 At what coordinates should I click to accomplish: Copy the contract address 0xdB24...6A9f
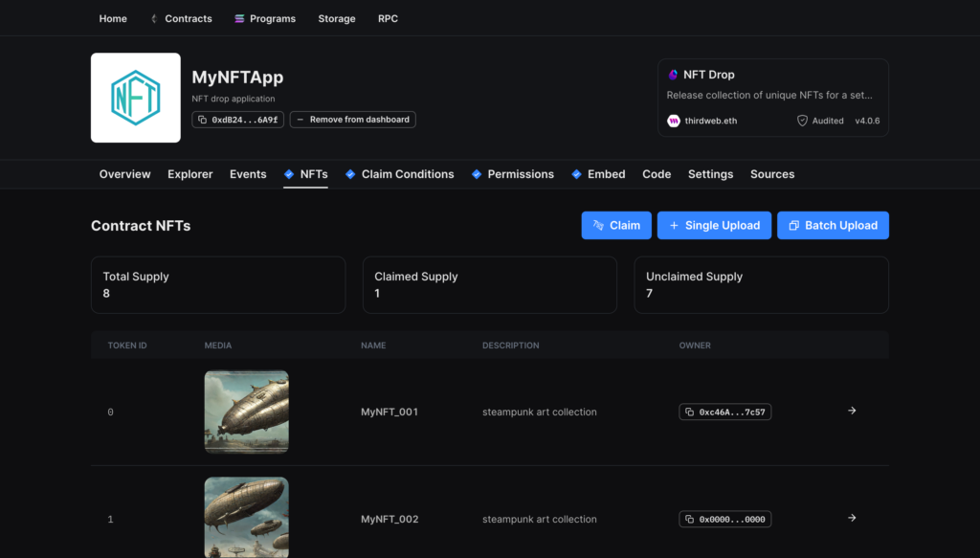238,120
